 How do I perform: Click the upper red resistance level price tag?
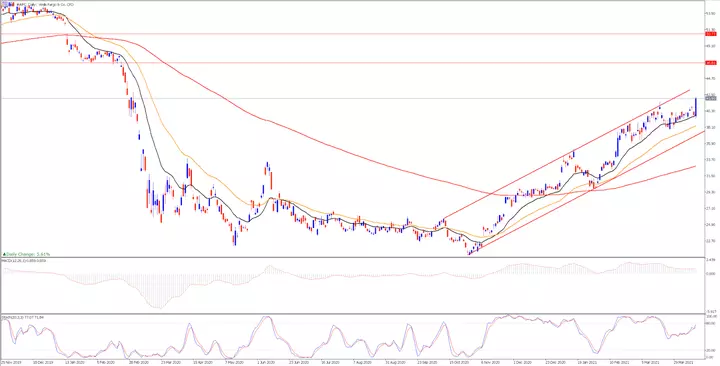click(711, 34)
